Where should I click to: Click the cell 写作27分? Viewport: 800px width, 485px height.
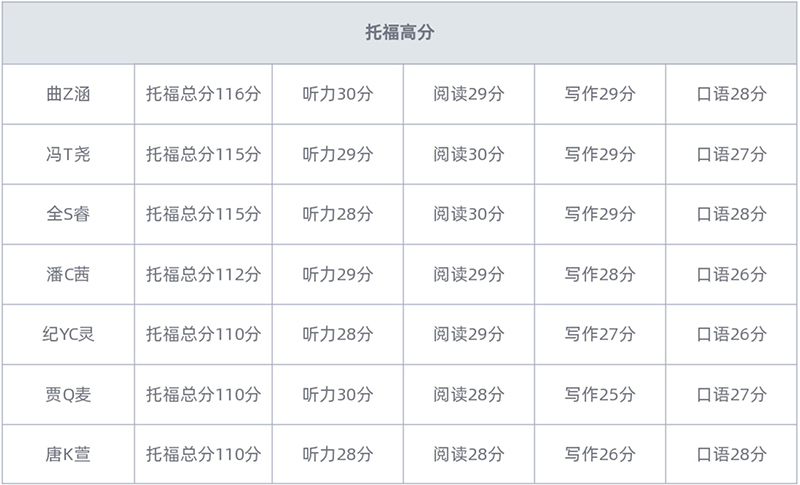point(600,334)
